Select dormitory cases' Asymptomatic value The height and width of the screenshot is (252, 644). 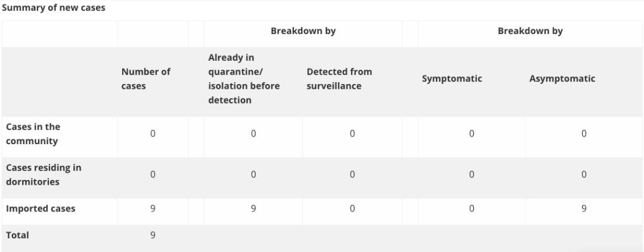click(584, 175)
